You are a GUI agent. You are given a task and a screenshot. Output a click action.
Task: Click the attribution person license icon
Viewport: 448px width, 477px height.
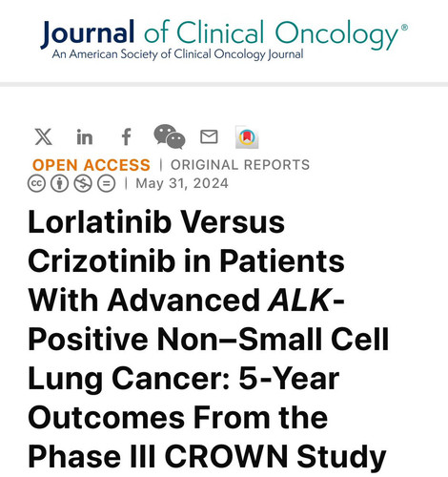pyautogui.click(x=60, y=183)
